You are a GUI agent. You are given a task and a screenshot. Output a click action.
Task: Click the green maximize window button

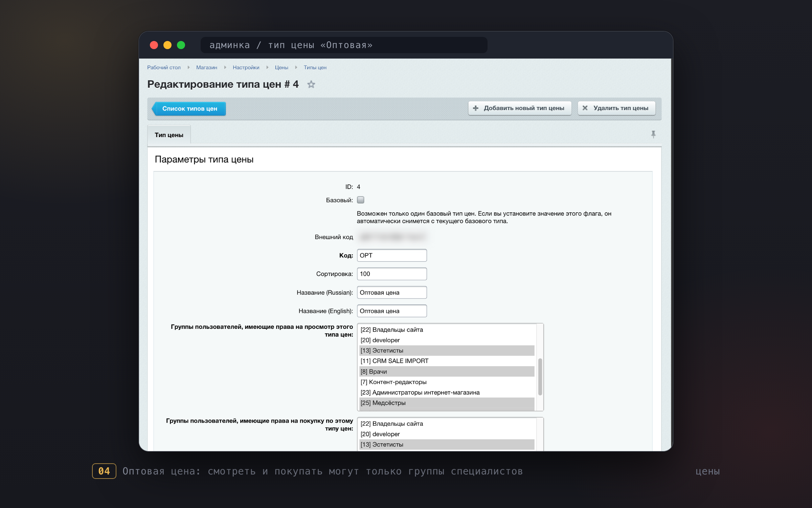coord(181,45)
